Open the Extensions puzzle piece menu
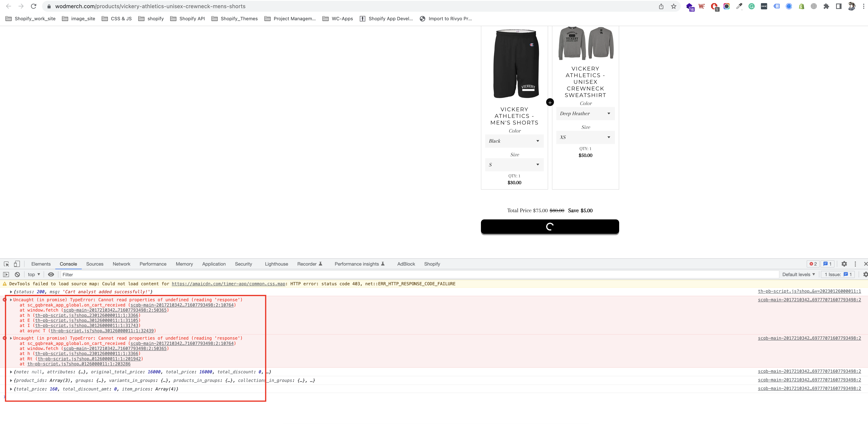868x424 pixels. (x=826, y=6)
